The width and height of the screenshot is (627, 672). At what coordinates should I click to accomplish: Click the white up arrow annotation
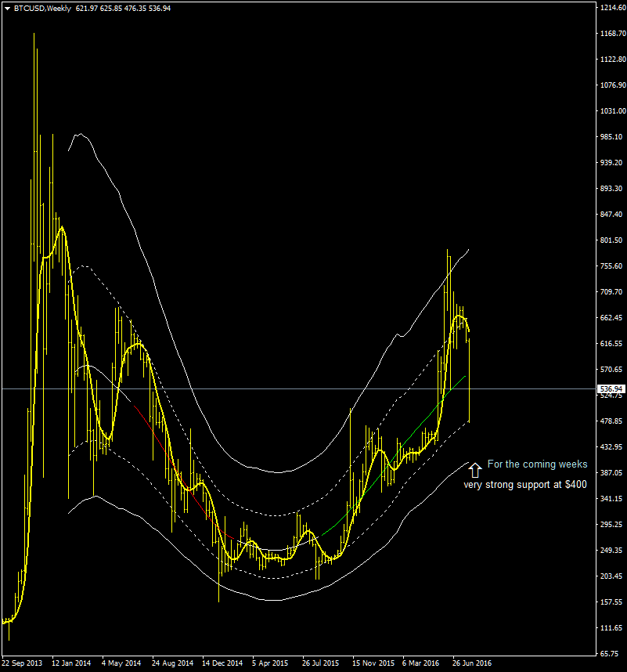pyautogui.click(x=474, y=470)
